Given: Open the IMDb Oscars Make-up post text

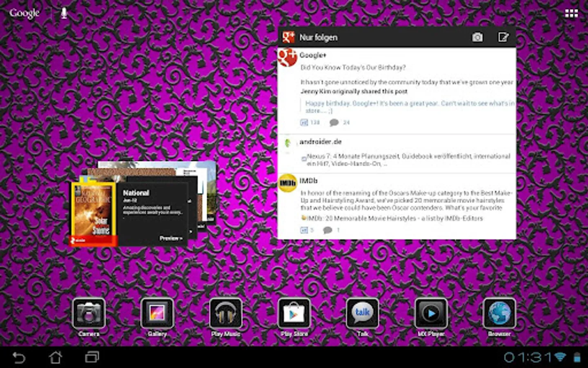Looking at the screenshot, I should pos(406,200).
